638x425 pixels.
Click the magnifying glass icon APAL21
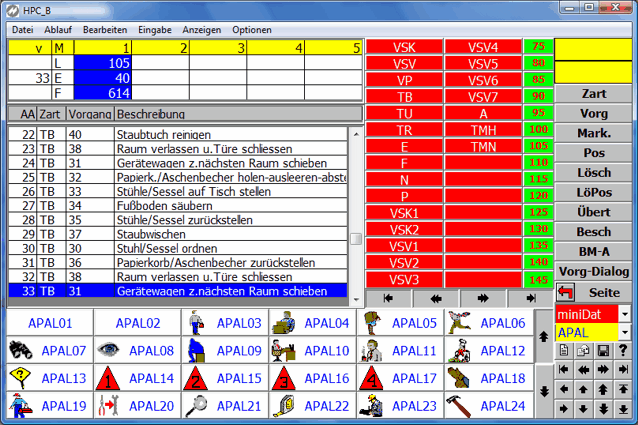click(197, 407)
